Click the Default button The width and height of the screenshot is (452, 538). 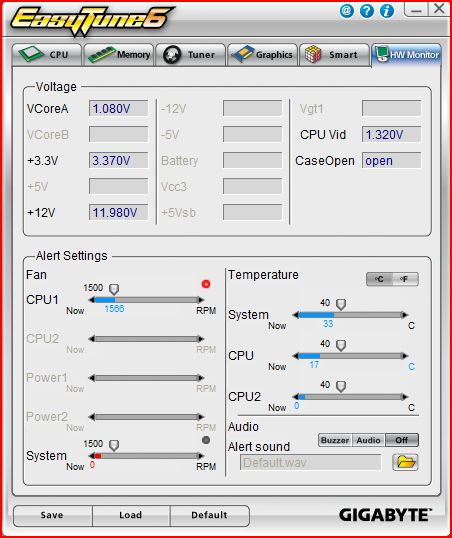pyautogui.click(x=209, y=515)
